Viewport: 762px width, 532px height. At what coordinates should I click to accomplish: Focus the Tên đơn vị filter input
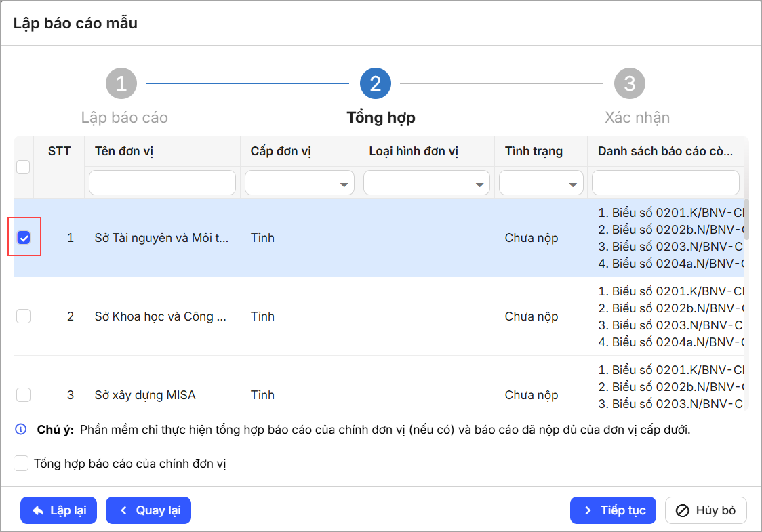click(x=162, y=183)
